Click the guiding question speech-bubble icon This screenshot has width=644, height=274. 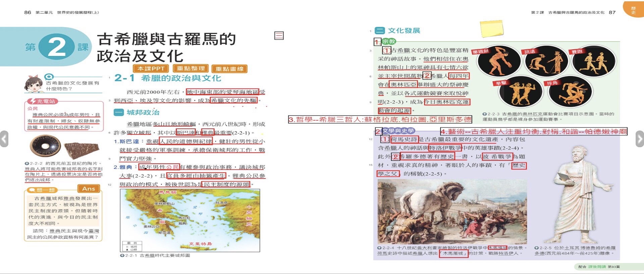(49, 77)
